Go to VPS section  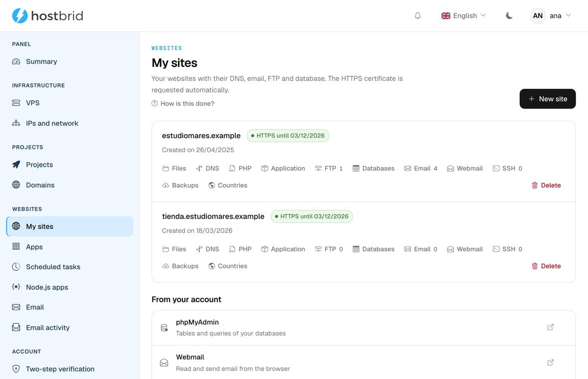pyautogui.click(x=69, y=103)
